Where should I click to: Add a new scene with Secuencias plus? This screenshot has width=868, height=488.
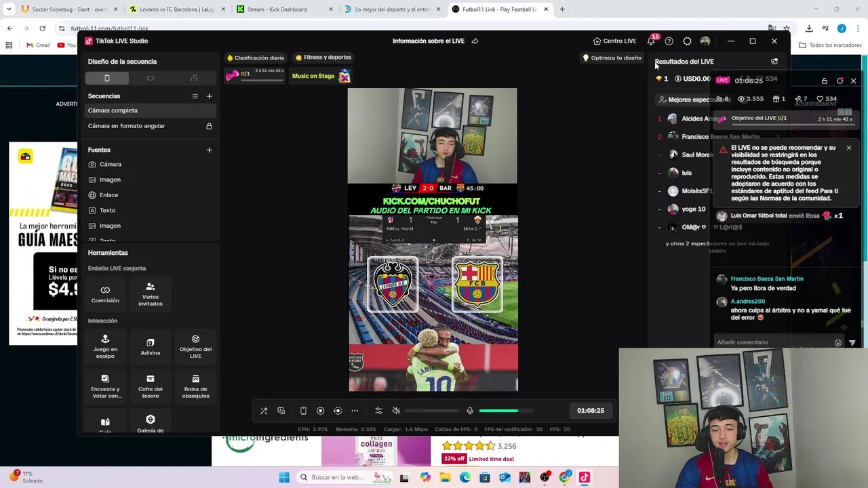[x=209, y=96]
